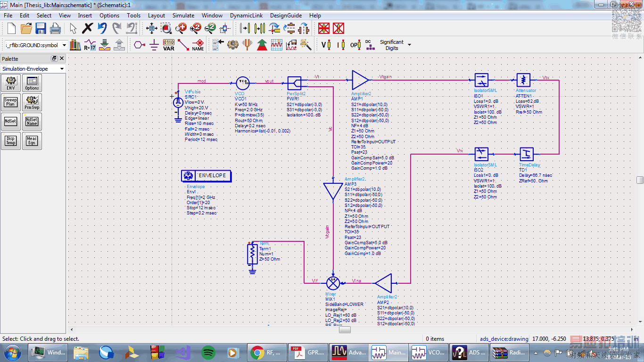The image size is (644, 362).
Task: Toggle DC current annotation (I icon)
Action: pyautogui.click(x=339, y=45)
